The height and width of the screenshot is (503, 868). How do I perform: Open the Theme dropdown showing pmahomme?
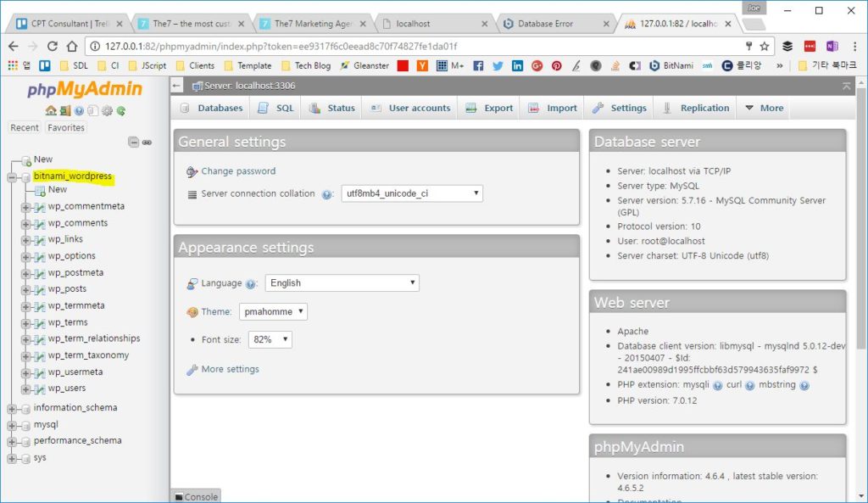click(x=273, y=311)
